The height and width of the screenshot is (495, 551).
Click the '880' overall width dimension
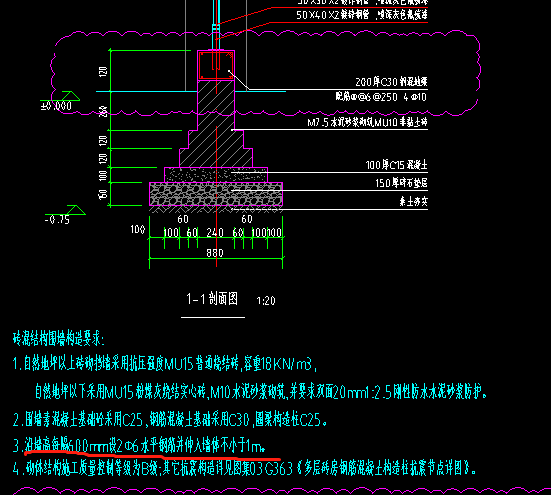click(x=215, y=253)
